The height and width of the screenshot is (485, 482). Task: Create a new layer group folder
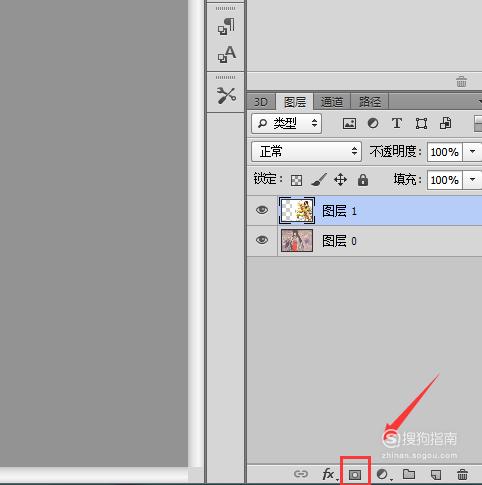(409, 474)
